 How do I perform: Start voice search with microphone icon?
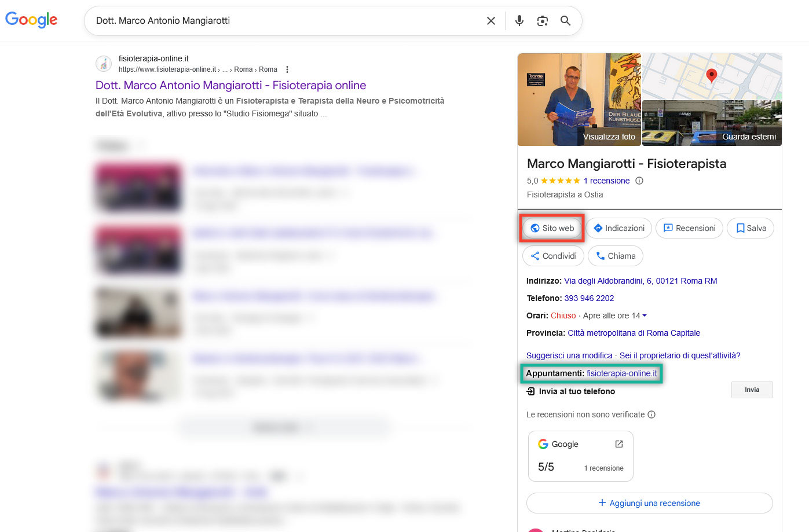(519, 21)
